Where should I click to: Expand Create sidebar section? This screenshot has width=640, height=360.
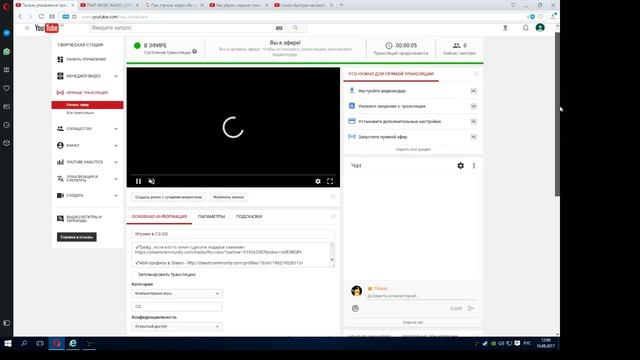click(116, 196)
